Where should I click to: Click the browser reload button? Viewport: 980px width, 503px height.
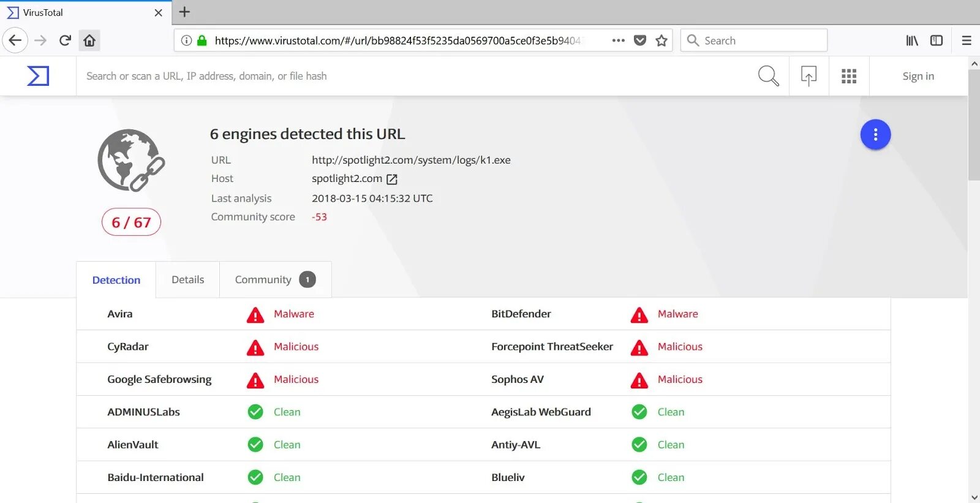click(x=65, y=40)
